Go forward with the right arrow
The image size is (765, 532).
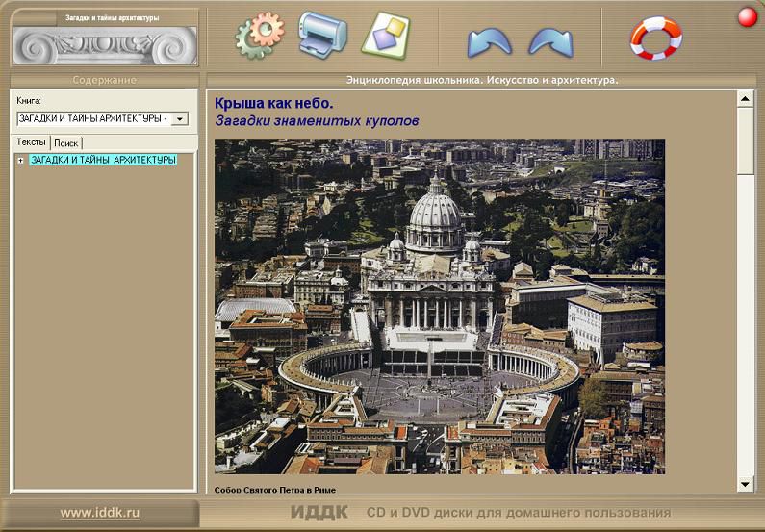coord(550,42)
